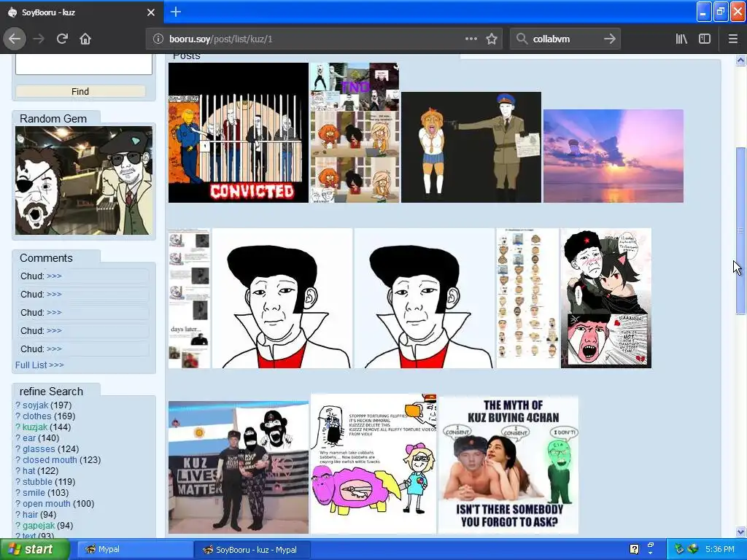Click the taskbar clock showing 5:36 PM
The image size is (747, 560).
click(719, 550)
